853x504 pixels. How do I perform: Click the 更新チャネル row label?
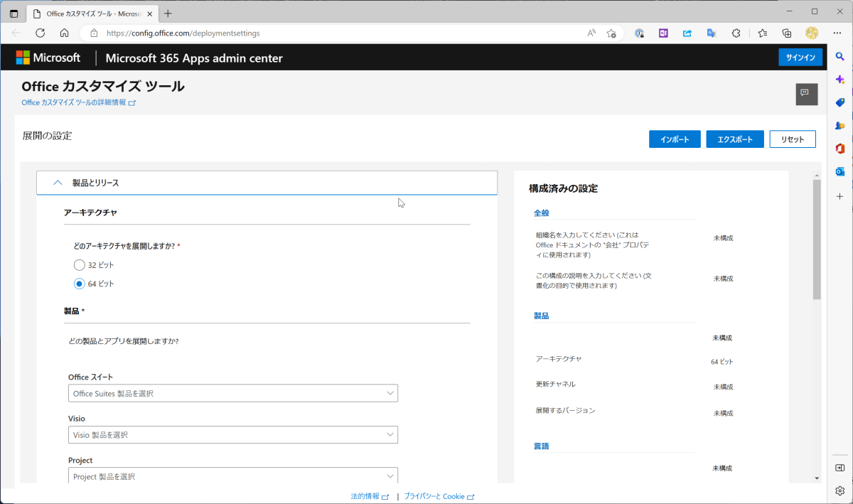click(556, 384)
